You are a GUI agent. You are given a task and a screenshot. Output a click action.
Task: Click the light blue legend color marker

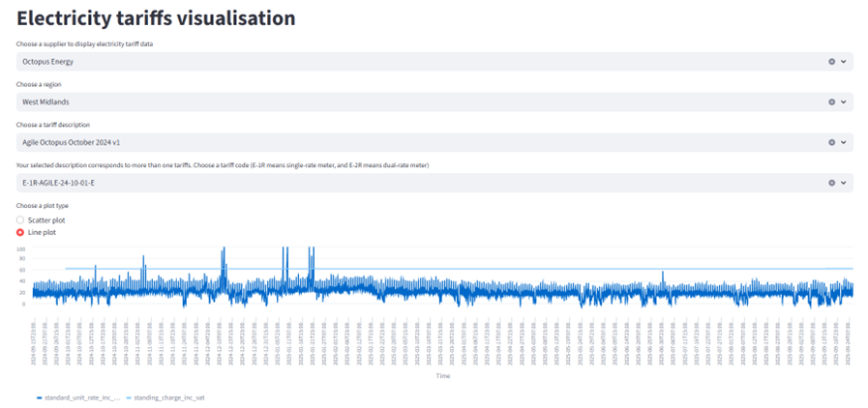point(128,397)
